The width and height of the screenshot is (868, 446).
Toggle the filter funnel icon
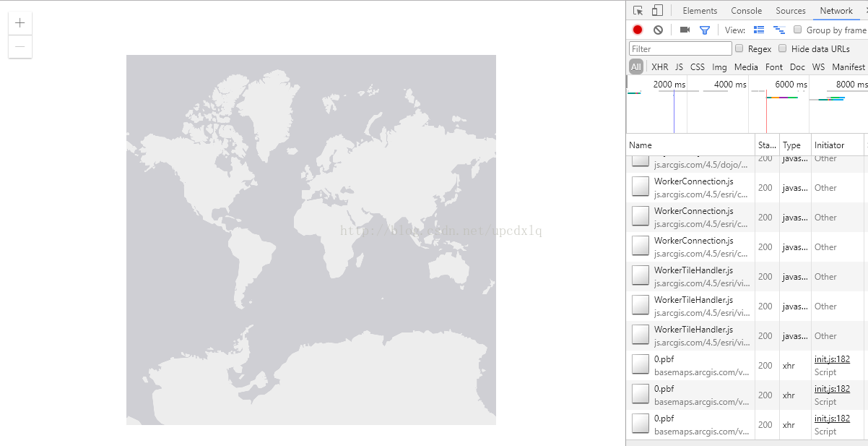[x=705, y=30]
